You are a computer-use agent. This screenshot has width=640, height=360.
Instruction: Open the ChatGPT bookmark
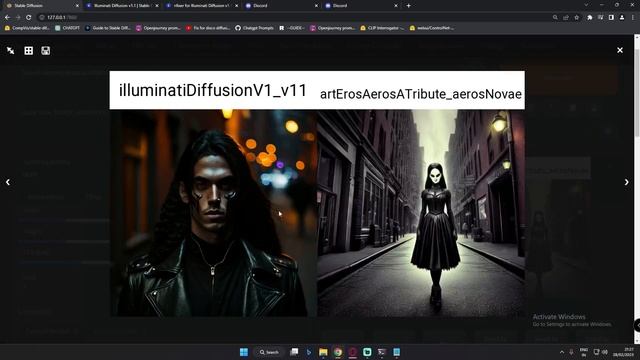point(67,28)
